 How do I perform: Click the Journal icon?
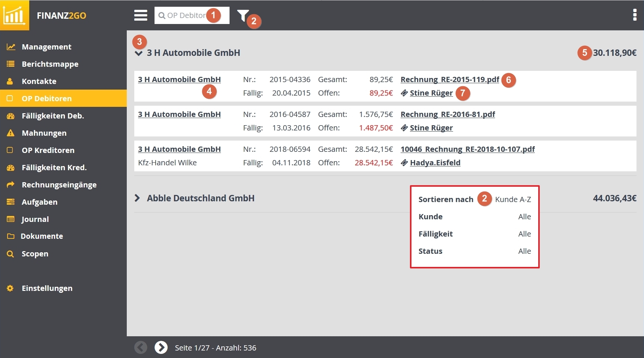(x=11, y=219)
